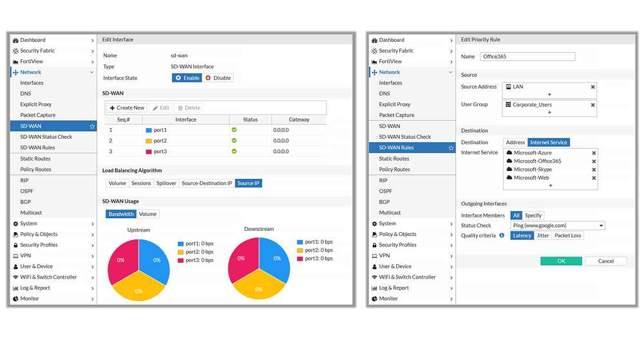Image resolution: width=644 pixels, height=339 pixels.
Task: Click green status check icon for port3
Action: point(234,151)
